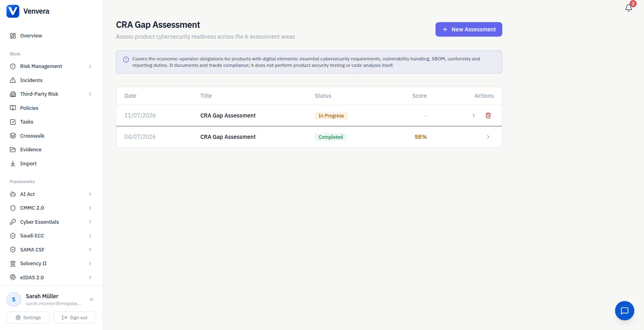Open Import in the sidebar
The height and width of the screenshot is (330, 644).
tap(51, 163)
